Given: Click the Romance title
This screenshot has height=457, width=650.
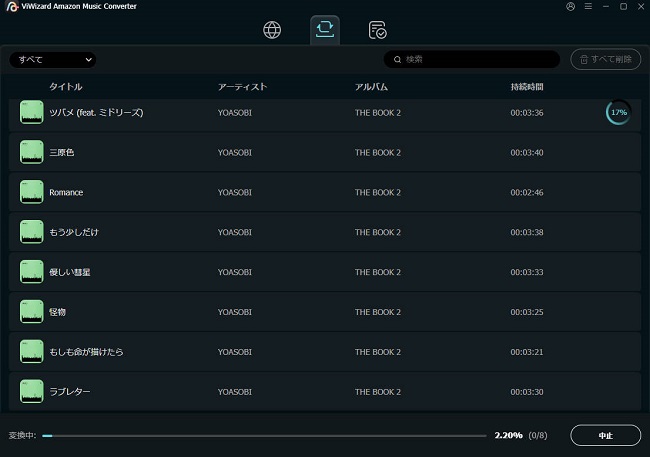Looking at the screenshot, I should tap(66, 192).
